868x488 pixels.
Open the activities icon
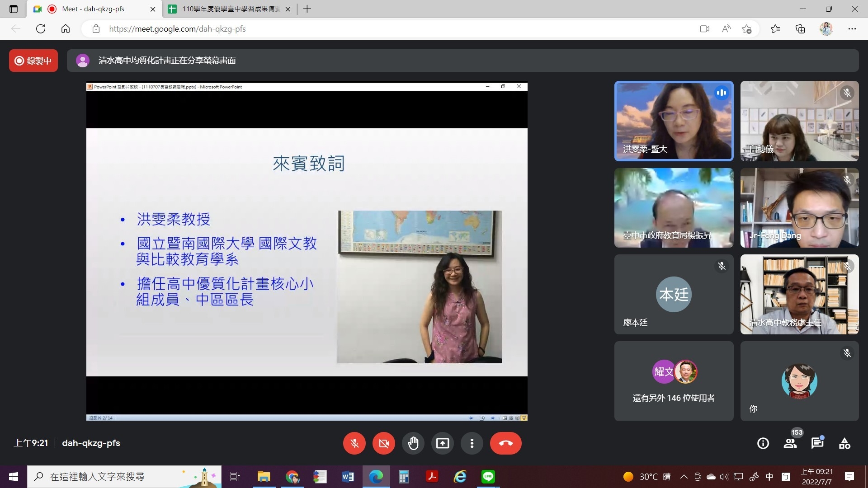coord(844,443)
